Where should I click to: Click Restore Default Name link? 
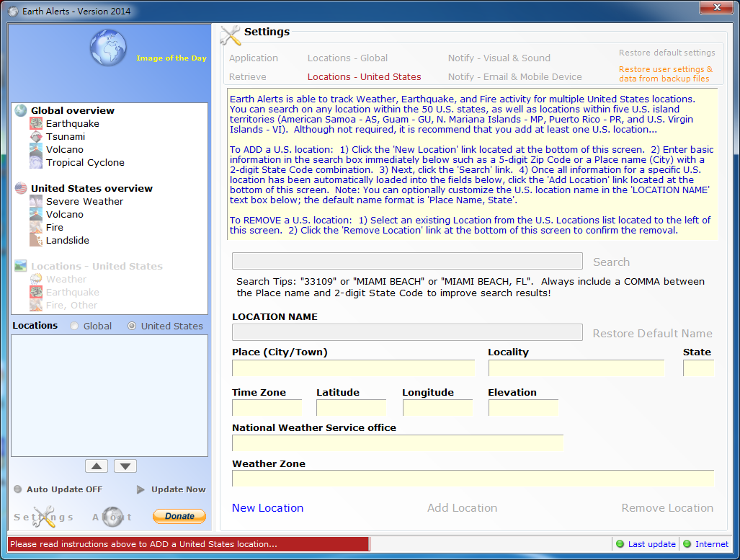coord(652,334)
